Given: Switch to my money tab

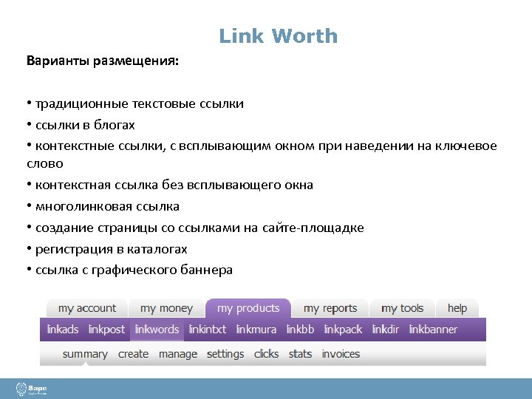Looking at the screenshot, I should pos(166,308).
